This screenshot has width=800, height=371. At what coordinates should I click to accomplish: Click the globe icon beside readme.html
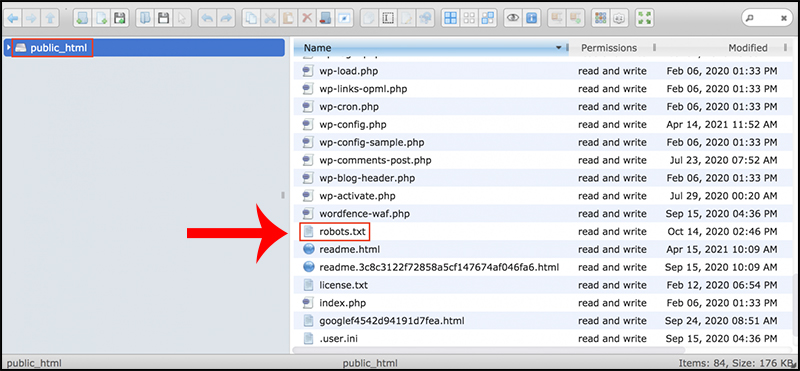308,250
